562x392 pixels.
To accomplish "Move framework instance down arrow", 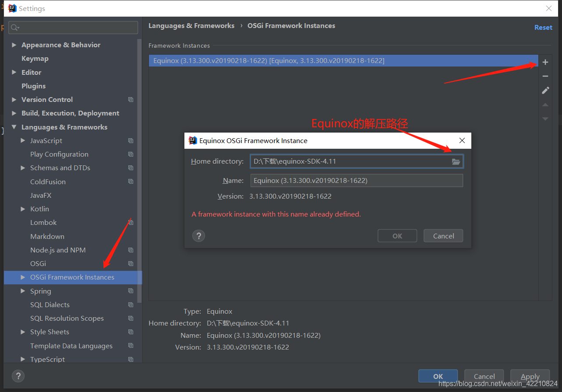I will pos(545,119).
